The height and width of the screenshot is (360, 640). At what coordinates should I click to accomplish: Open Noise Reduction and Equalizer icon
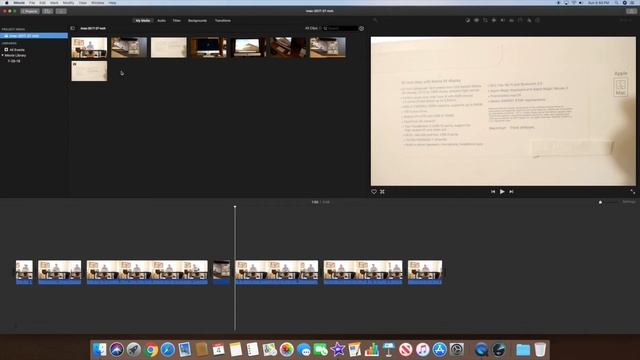(511, 20)
